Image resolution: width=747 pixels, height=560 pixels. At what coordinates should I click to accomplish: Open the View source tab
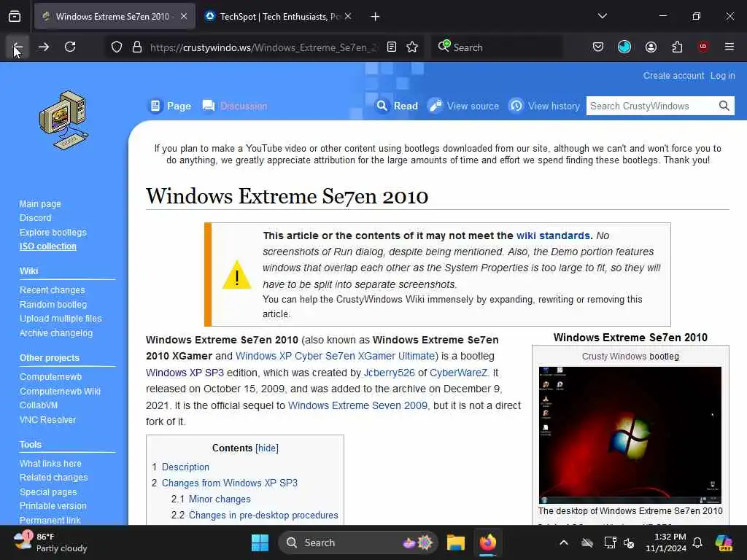point(463,106)
